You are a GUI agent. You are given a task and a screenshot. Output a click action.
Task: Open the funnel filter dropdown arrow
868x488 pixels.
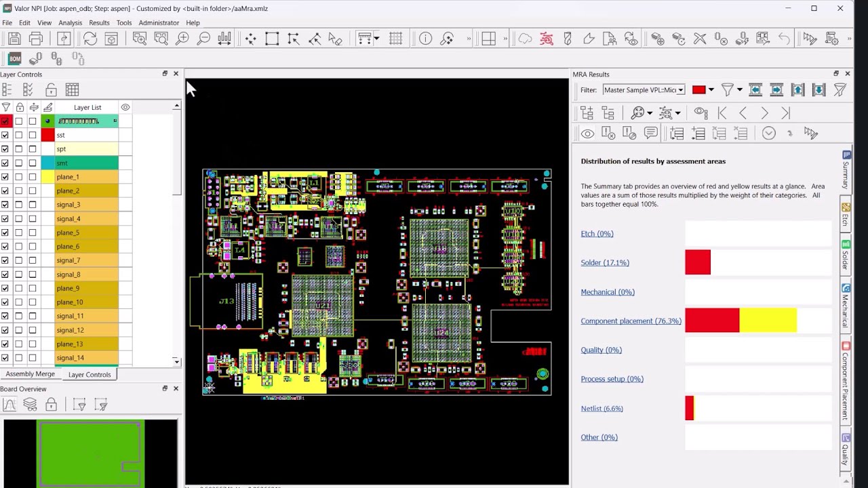pos(740,89)
